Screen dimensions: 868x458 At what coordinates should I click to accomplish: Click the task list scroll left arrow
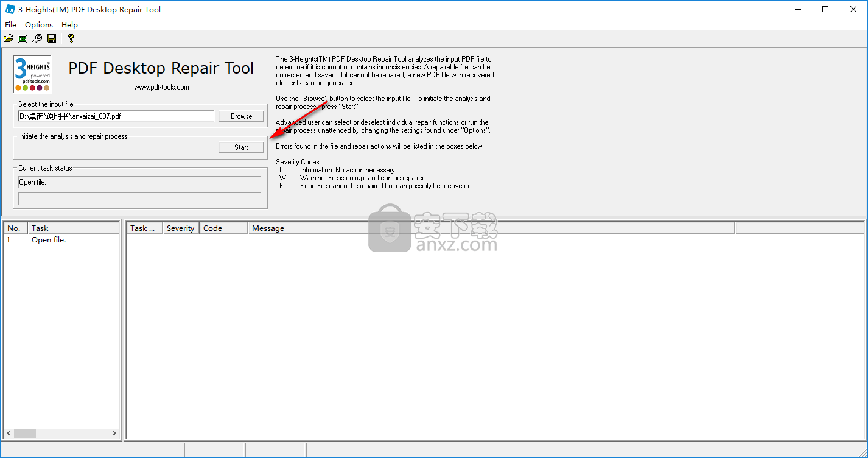(9, 434)
